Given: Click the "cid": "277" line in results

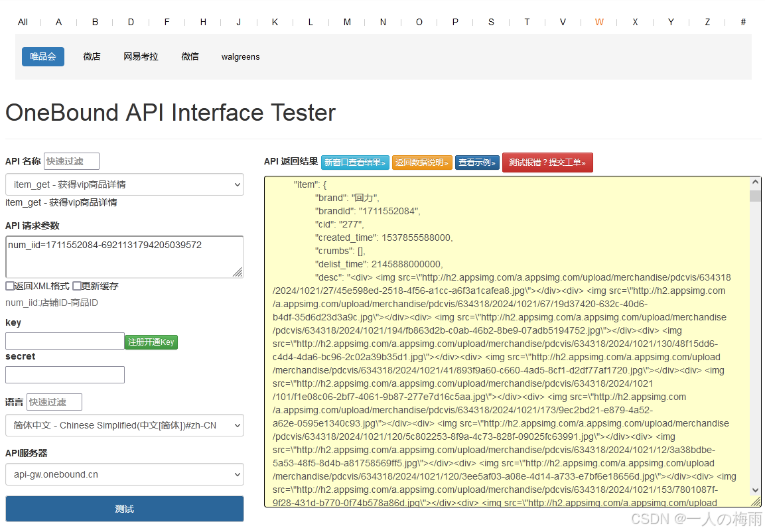Looking at the screenshot, I should coord(339,224).
